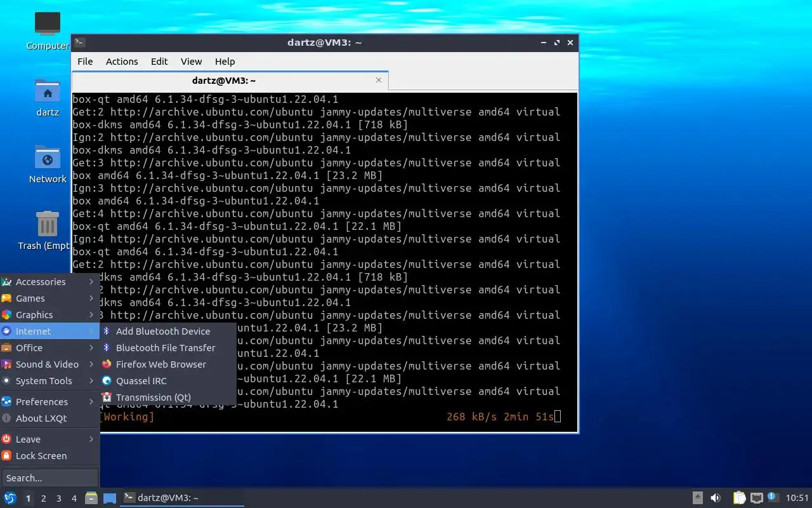812x508 pixels.
Task: Click the removable media eject tray icon
Action: [697, 498]
